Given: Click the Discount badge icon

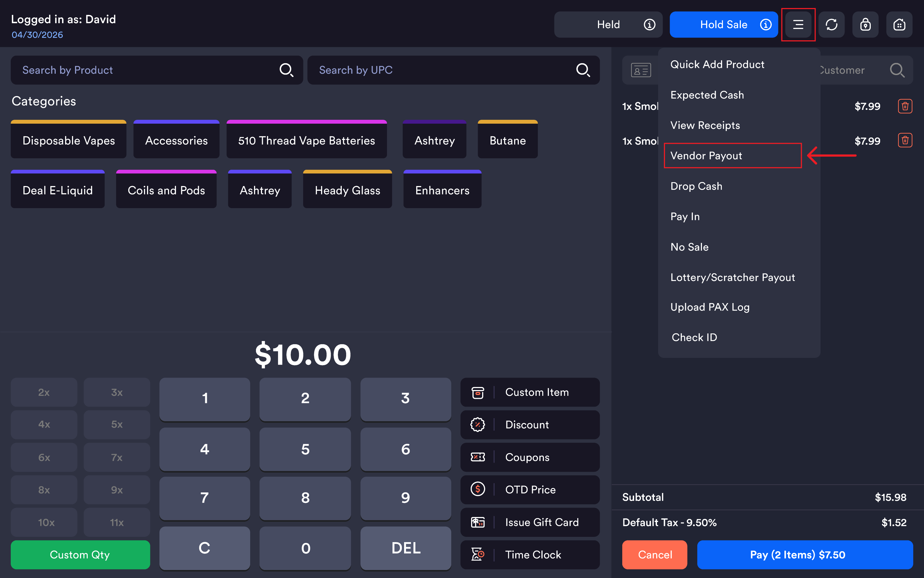Looking at the screenshot, I should coord(477,425).
